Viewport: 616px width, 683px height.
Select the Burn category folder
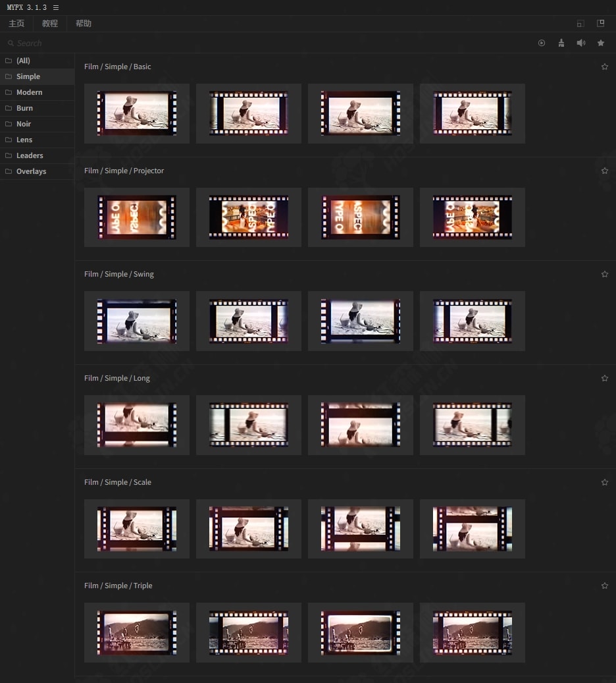38,108
